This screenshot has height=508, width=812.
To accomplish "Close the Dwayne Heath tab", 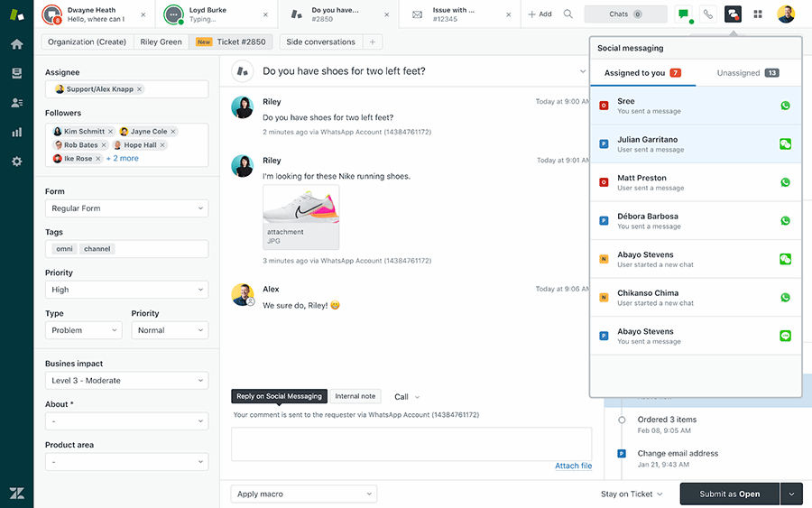I will pyautogui.click(x=143, y=14).
